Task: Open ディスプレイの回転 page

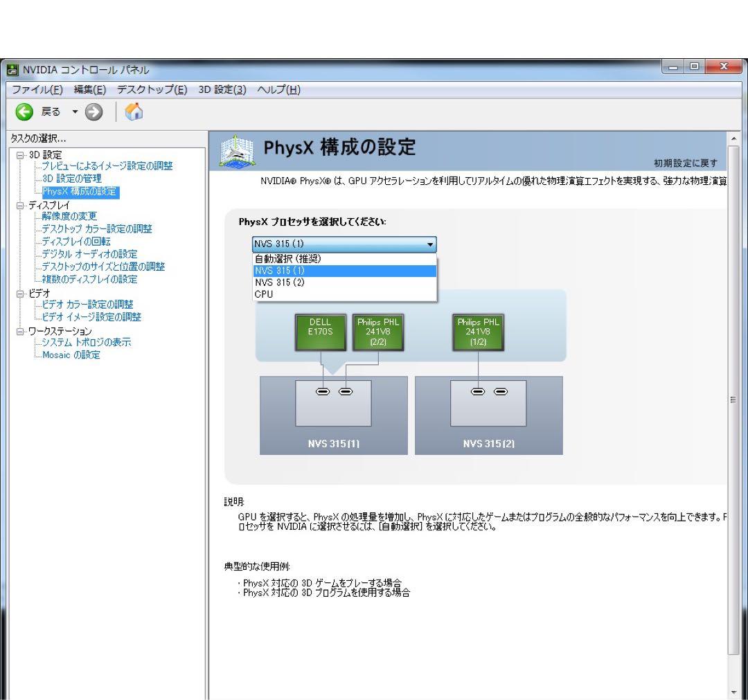Action: coord(76,241)
